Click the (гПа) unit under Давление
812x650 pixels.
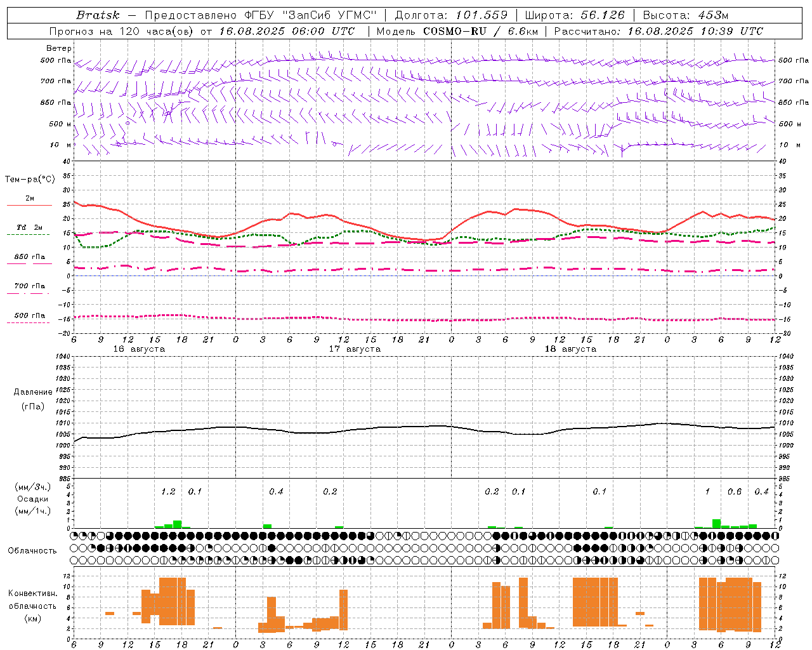[x=32, y=406]
